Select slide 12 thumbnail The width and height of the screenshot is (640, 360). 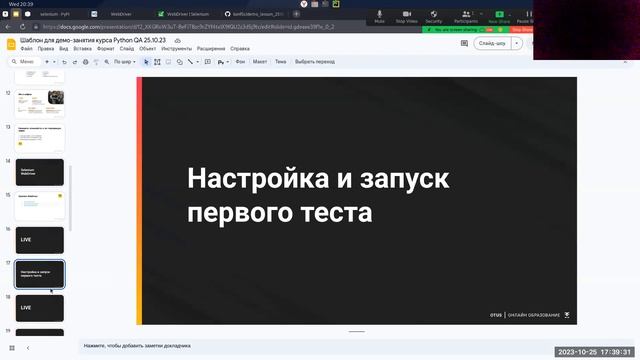(x=40, y=104)
